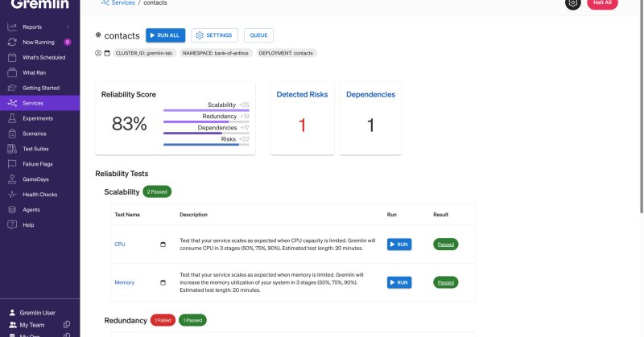The height and width of the screenshot is (337, 644).
Task: Open the Test Suites books icon
Action: tap(12, 149)
